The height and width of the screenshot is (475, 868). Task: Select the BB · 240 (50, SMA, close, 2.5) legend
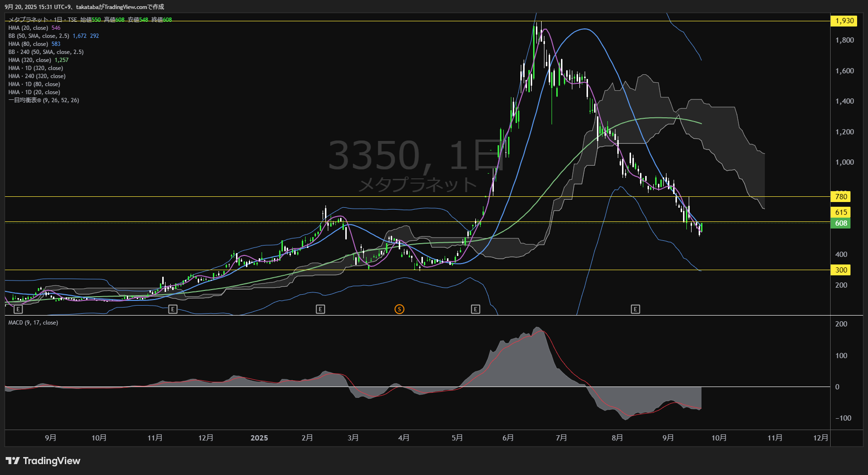click(x=46, y=52)
